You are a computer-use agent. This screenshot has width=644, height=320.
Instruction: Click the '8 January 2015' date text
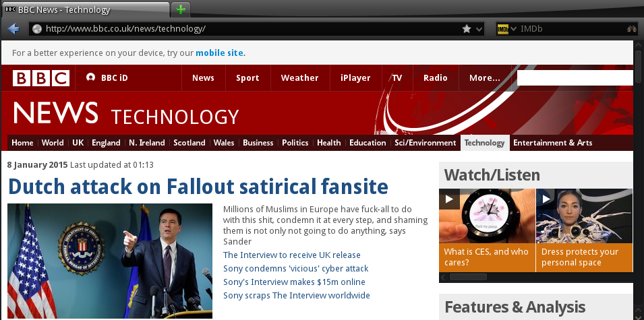pyautogui.click(x=37, y=165)
